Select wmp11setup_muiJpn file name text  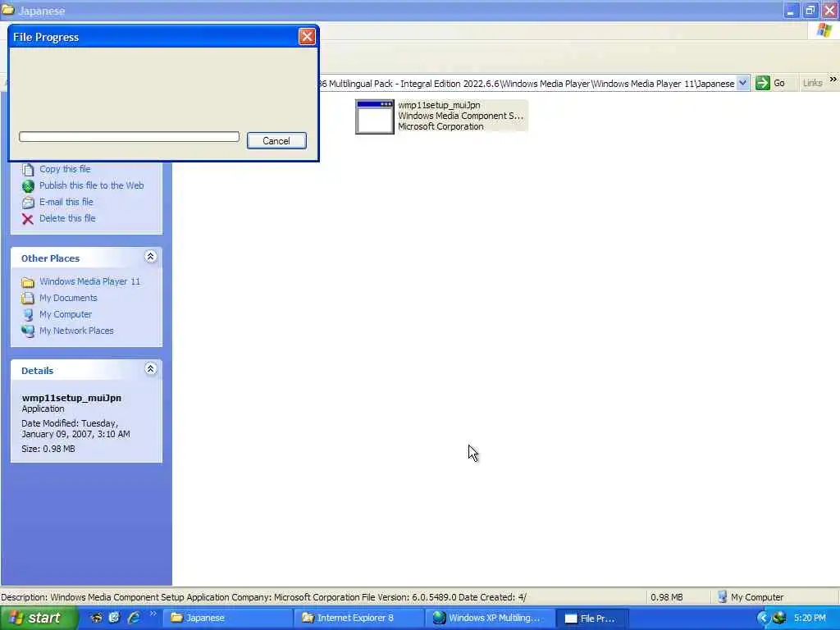click(440, 105)
